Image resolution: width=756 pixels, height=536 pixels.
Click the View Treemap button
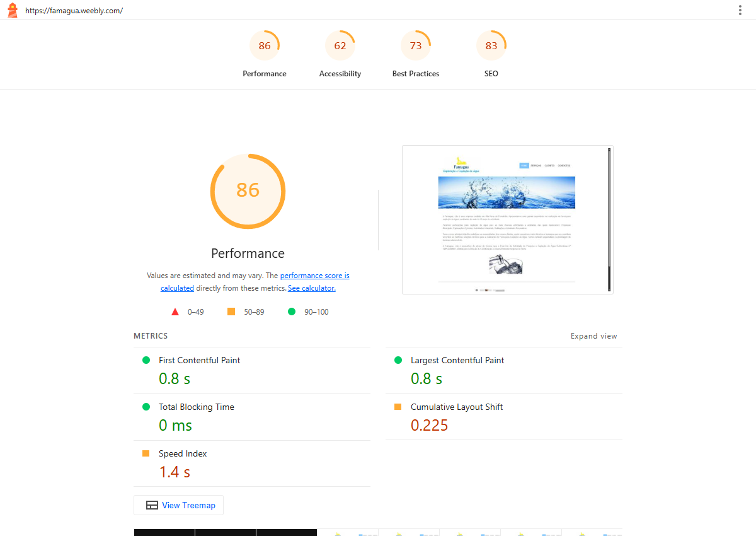178,505
